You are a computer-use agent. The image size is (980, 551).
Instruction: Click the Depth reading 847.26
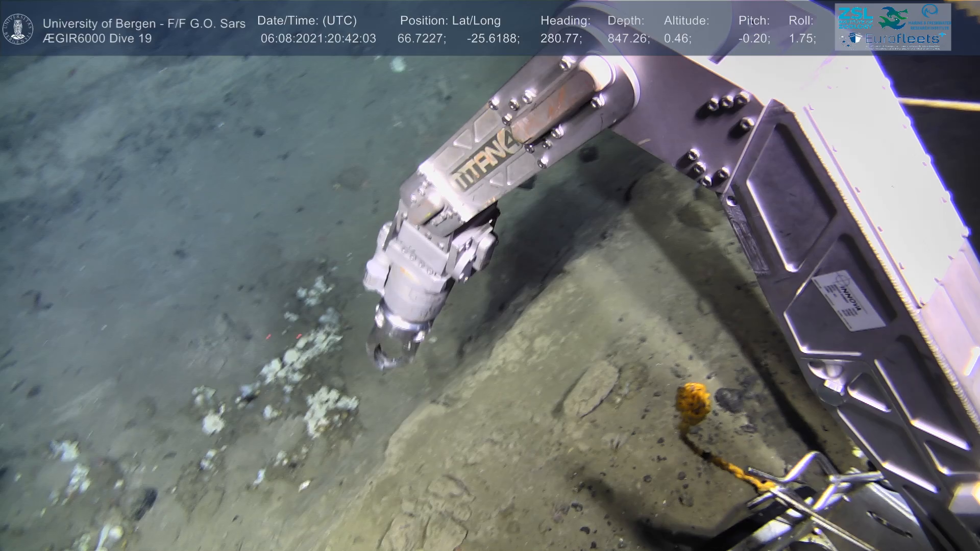pos(628,39)
